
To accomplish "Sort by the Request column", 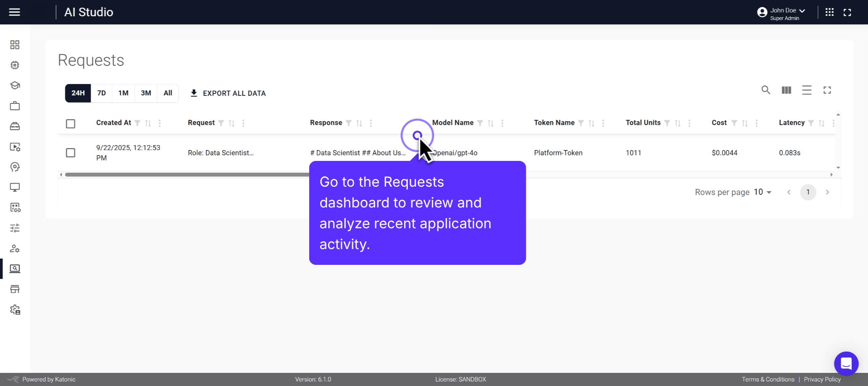I will pos(232,123).
